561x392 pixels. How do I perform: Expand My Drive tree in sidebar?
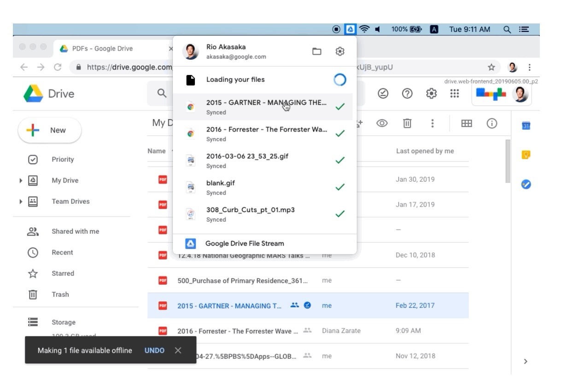(21, 181)
